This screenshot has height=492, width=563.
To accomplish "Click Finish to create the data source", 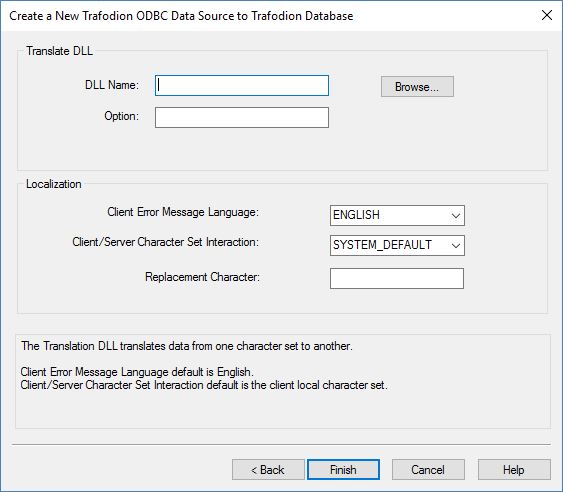I will click(x=343, y=469).
